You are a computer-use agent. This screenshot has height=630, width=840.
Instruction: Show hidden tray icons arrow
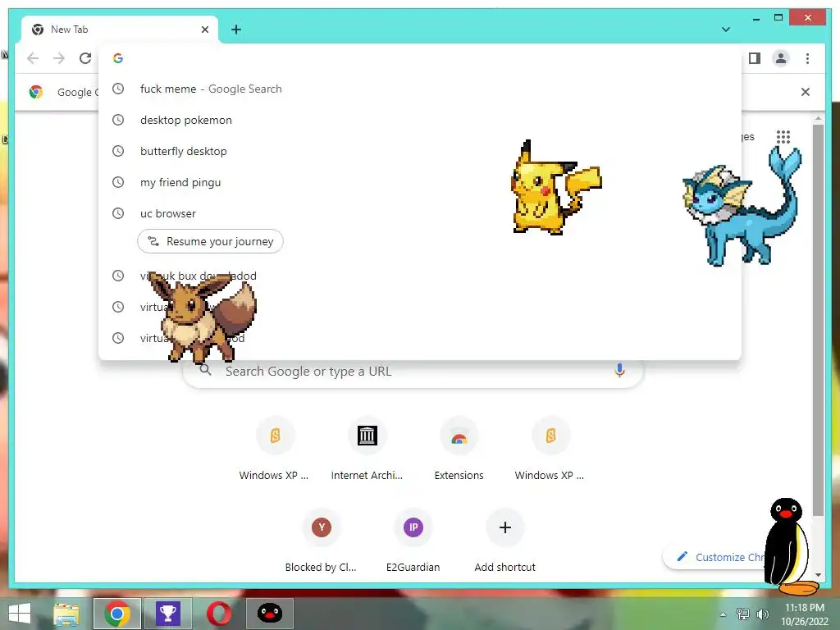[x=724, y=614]
